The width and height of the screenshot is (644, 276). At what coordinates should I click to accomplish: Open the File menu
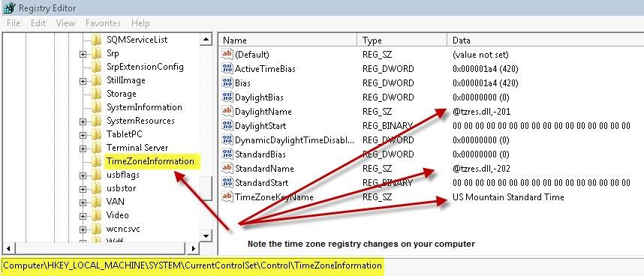point(14,23)
